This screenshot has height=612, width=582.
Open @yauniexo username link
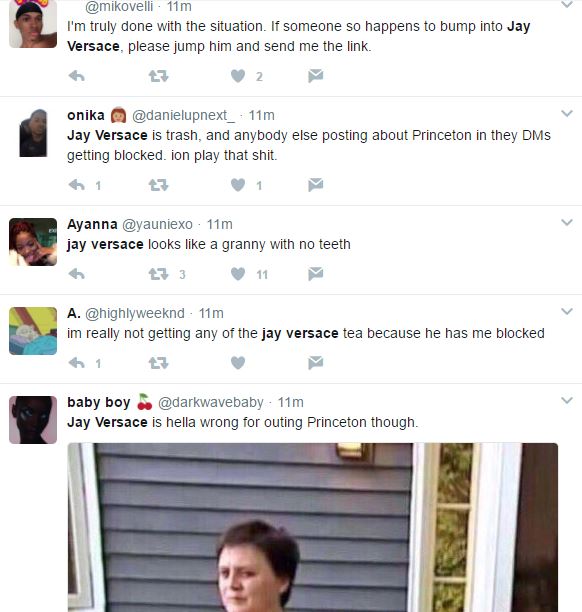(x=157, y=224)
